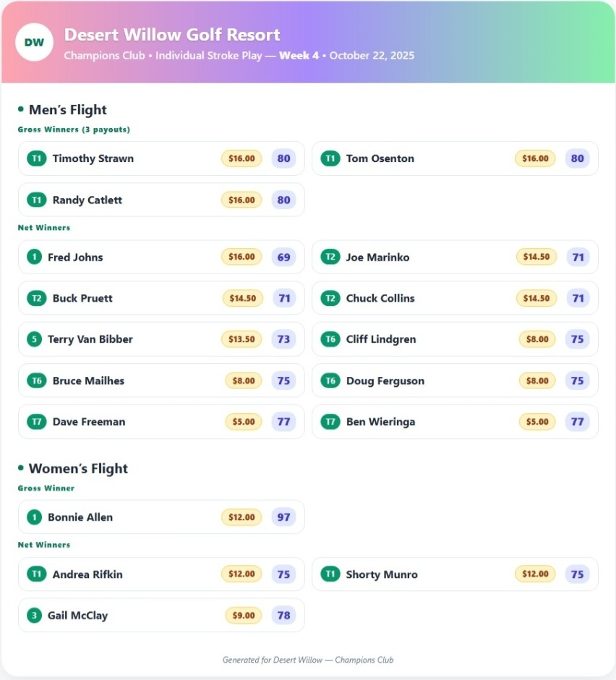Click Joe Marinko's $14.50 payout pill

tap(536, 257)
